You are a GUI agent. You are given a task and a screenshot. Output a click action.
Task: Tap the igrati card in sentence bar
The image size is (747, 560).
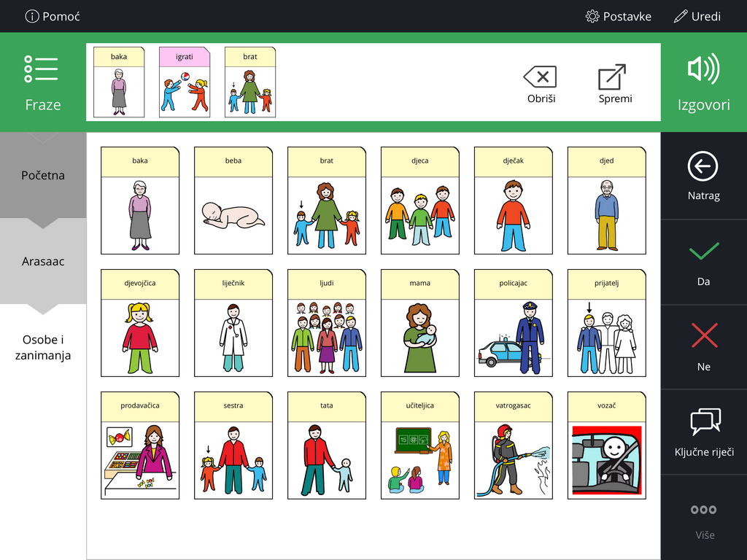[185, 82]
